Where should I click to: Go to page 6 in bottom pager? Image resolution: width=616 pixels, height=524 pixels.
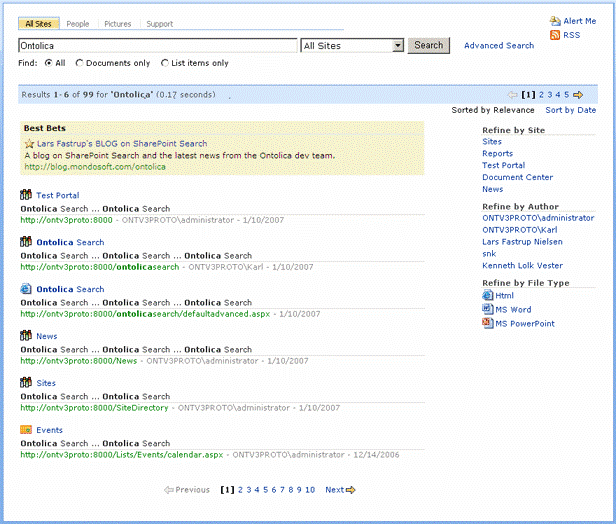click(274, 490)
